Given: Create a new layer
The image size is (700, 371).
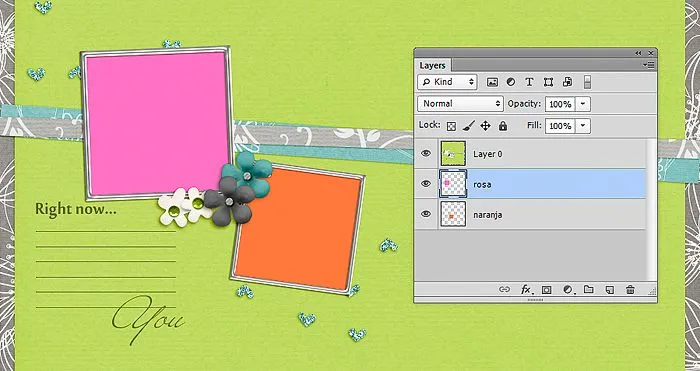Looking at the screenshot, I should click(x=609, y=290).
